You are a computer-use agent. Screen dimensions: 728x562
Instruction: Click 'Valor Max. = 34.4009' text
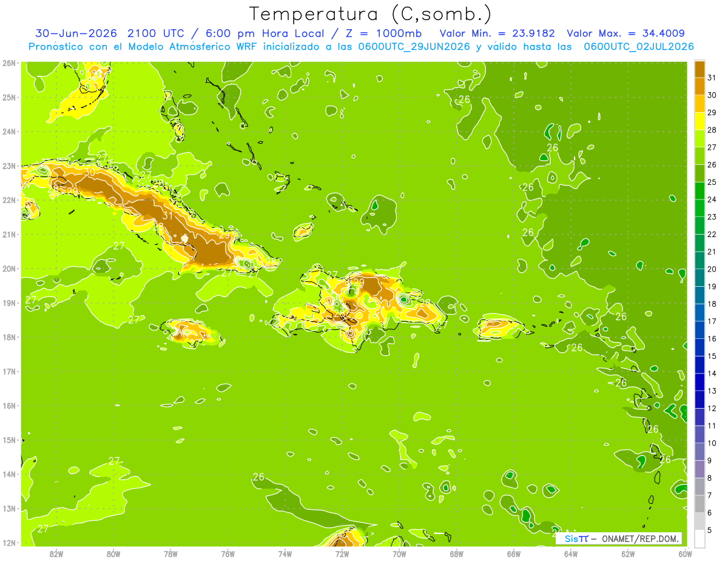click(x=625, y=33)
